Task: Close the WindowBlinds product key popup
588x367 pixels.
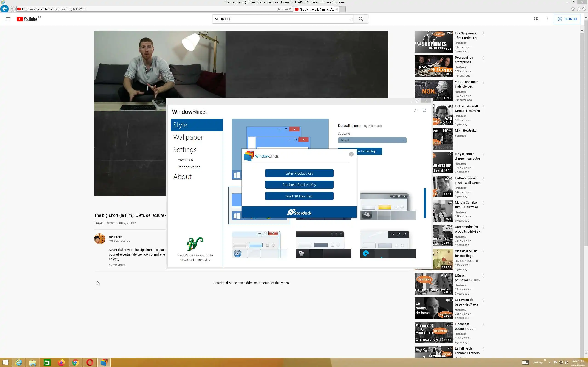Action: coord(351,154)
